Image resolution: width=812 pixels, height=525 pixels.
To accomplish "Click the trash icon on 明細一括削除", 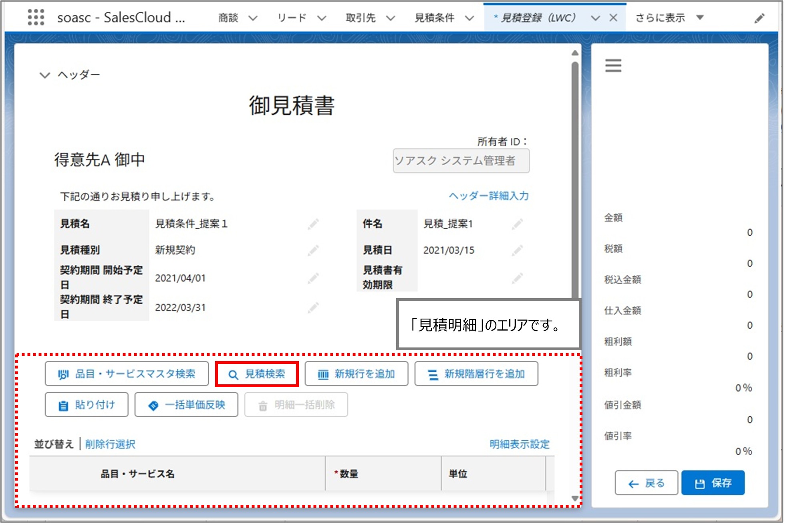I will [x=262, y=405].
